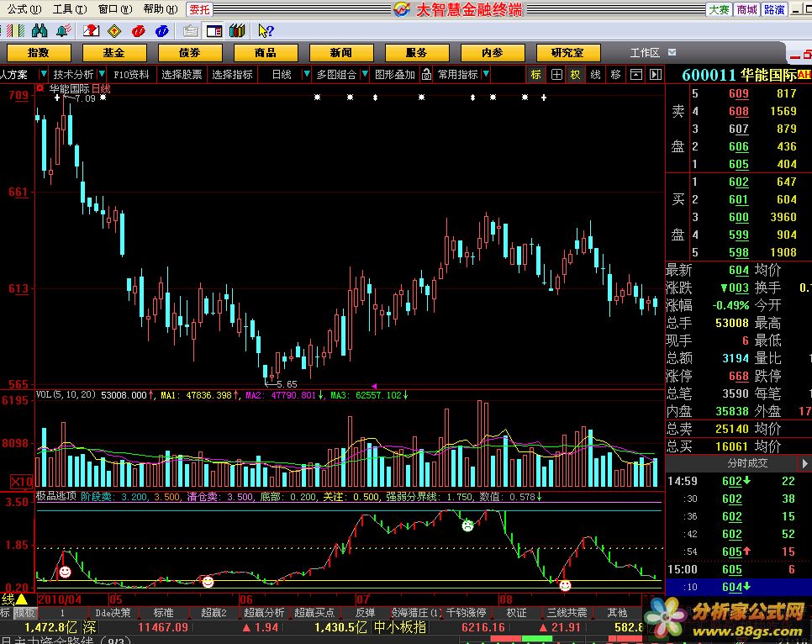Click the skip-to-end icon in chart toolbar
812x644 pixels.
tap(656, 75)
